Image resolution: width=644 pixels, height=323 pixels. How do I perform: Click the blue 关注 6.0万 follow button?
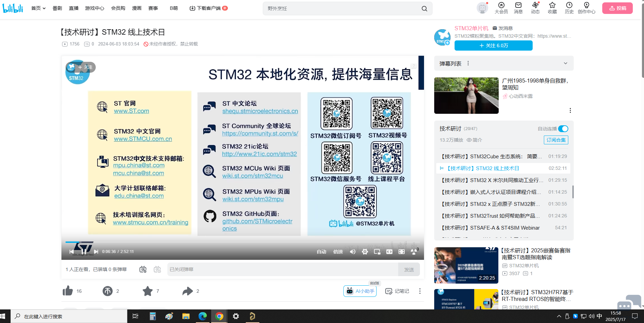coord(494,46)
